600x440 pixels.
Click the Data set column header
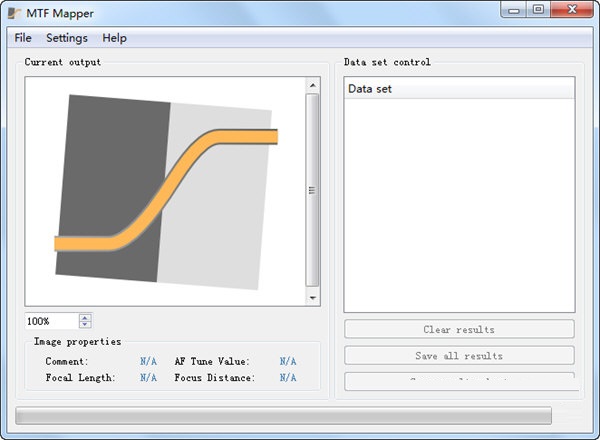[x=459, y=89]
